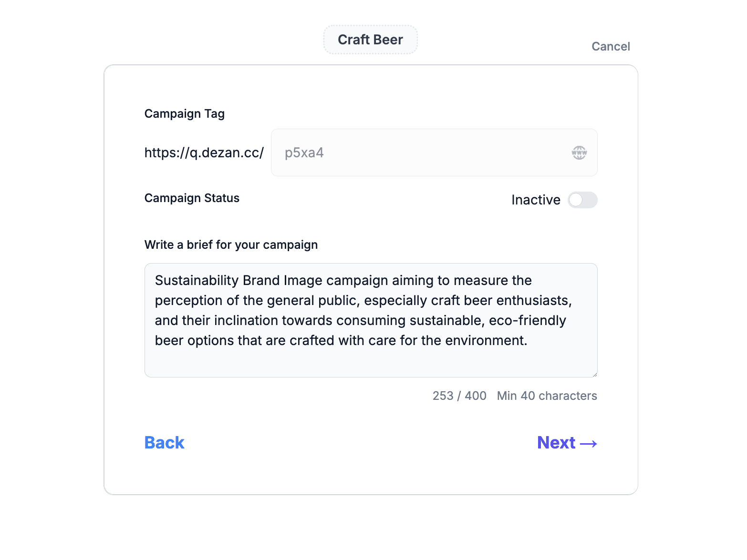
Task: Click the globe www icon in tag field
Action: pos(579,153)
